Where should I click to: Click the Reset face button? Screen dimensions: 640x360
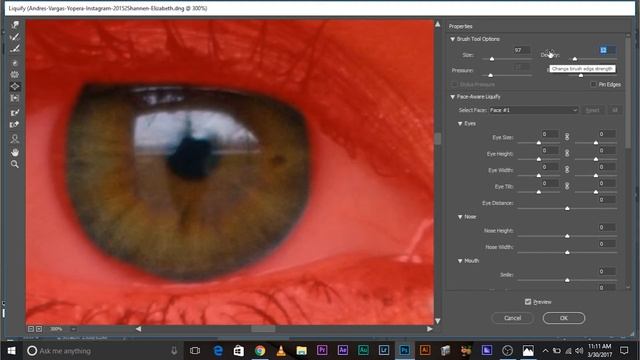(593, 110)
